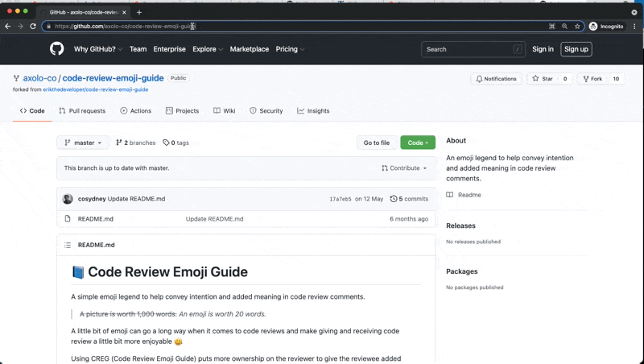This screenshot has width=644, height=364.
Task: Click the Sign in link
Action: 543,49
